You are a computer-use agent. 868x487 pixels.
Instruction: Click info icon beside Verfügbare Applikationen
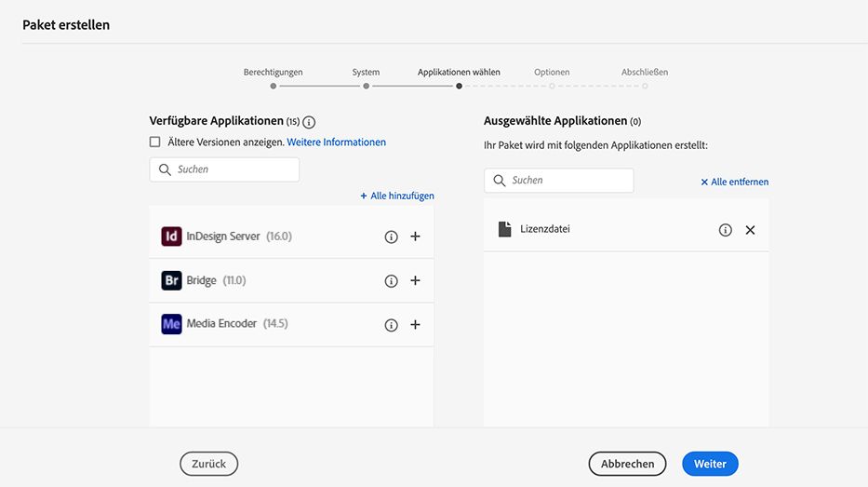pyautogui.click(x=309, y=122)
